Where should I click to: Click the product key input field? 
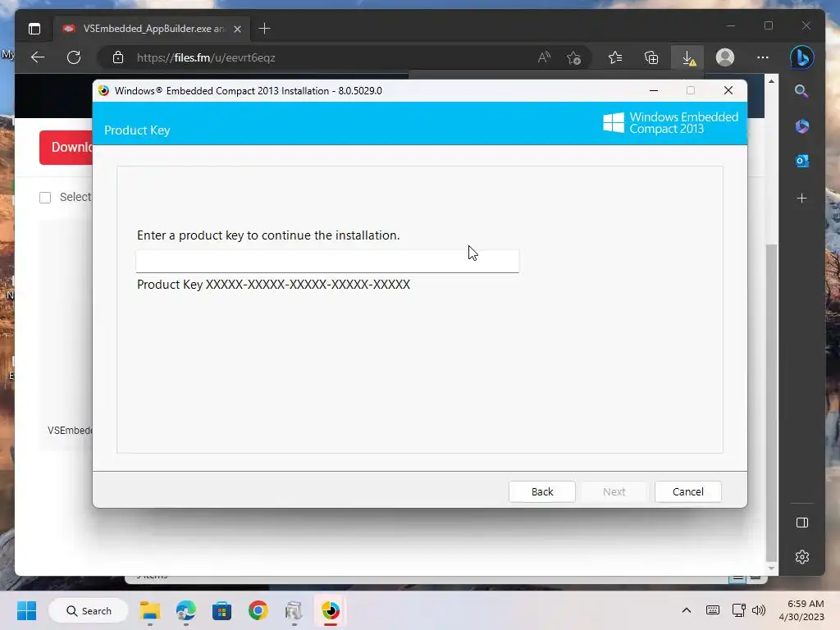coord(327,261)
